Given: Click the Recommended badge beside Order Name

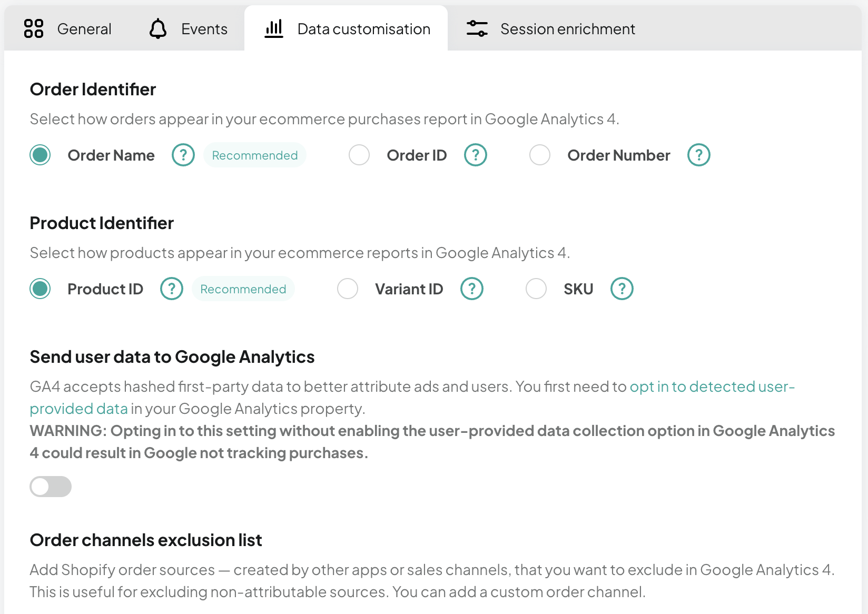Looking at the screenshot, I should [x=255, y=155].
